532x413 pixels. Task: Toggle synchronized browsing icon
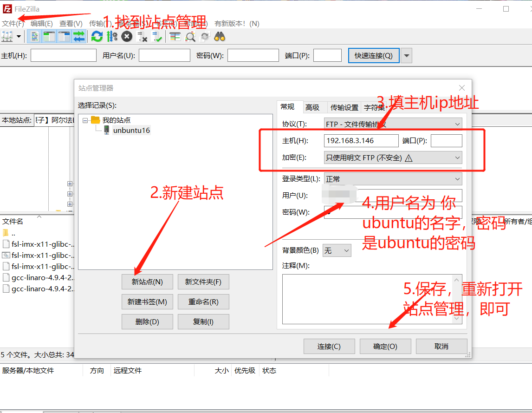pyautogui.click(x=205, y=36)
